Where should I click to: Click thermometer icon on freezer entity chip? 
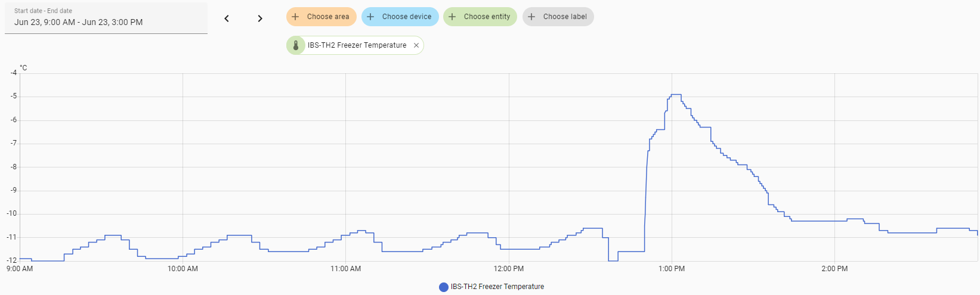click(x=296, y=45)
